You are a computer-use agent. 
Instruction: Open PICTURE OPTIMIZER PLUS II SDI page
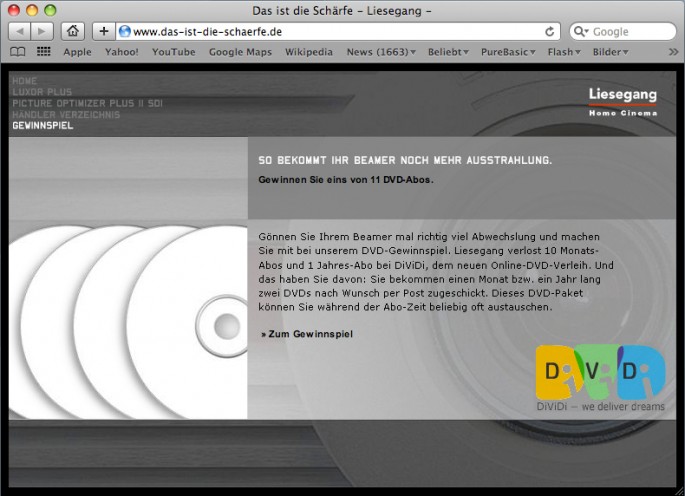point(87,103)
